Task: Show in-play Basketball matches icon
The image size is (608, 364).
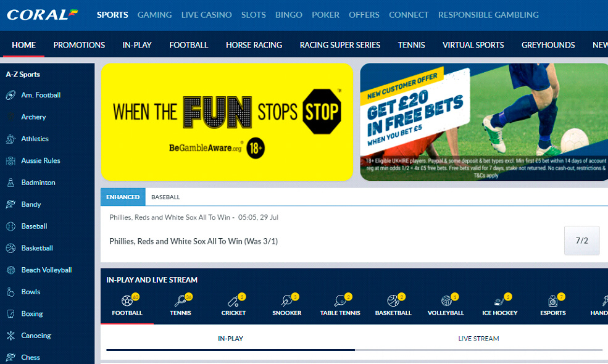Action: (393, 300)
